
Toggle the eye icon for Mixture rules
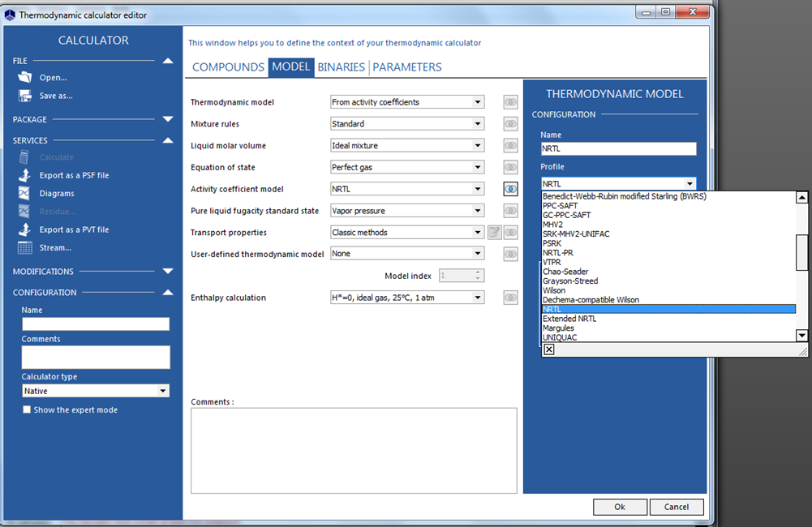(x=510, y=124)
